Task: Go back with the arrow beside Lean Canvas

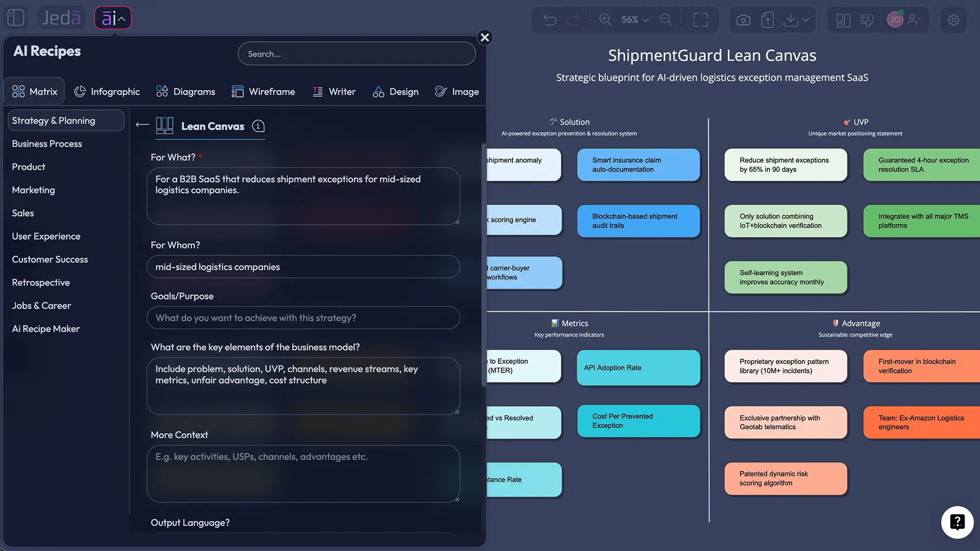Action: 142,125
